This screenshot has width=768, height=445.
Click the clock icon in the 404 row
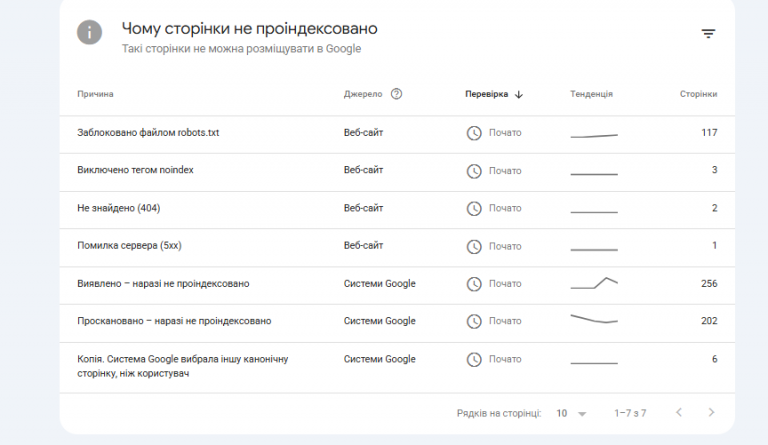(474, 209)
